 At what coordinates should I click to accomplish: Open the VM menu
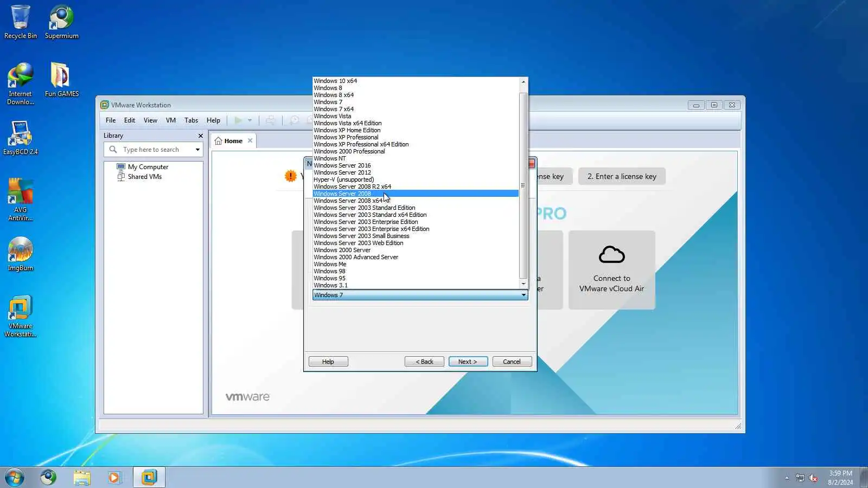click(x=171, y=120)
